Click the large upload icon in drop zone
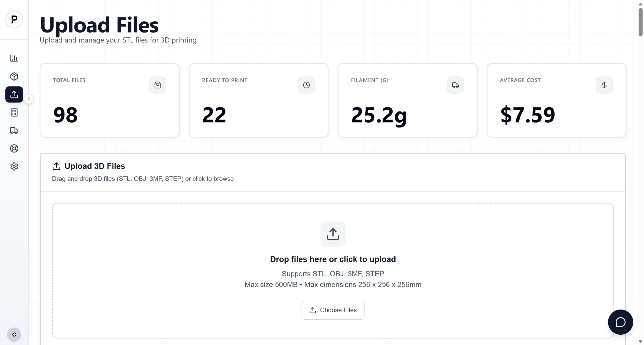This screenshot has width=644, height=345. click(333, 234)
